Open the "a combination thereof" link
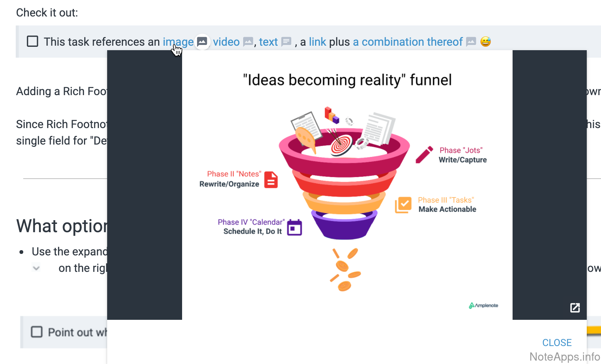 point(408,42)
